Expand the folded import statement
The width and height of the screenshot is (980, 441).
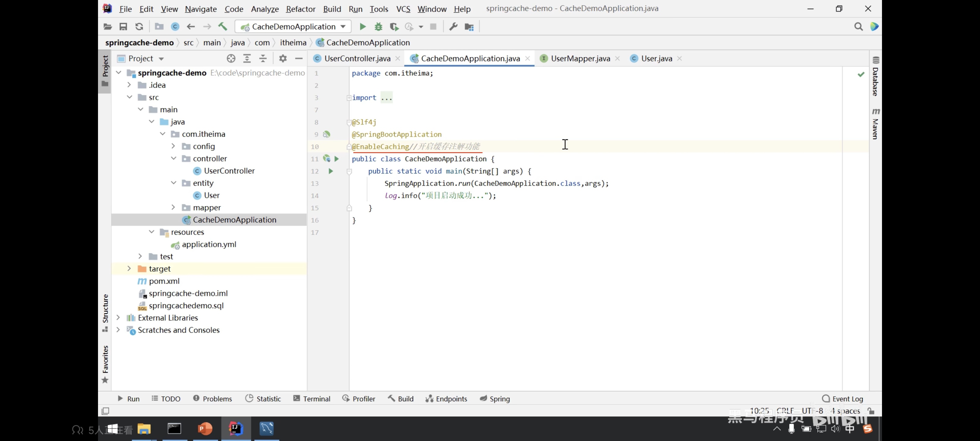(349, 98)
